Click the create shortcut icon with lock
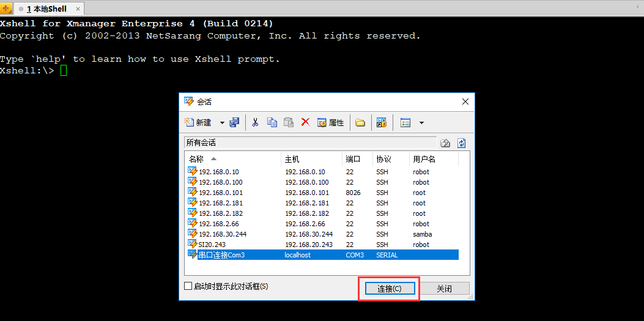644x321 pixels. 382,122
